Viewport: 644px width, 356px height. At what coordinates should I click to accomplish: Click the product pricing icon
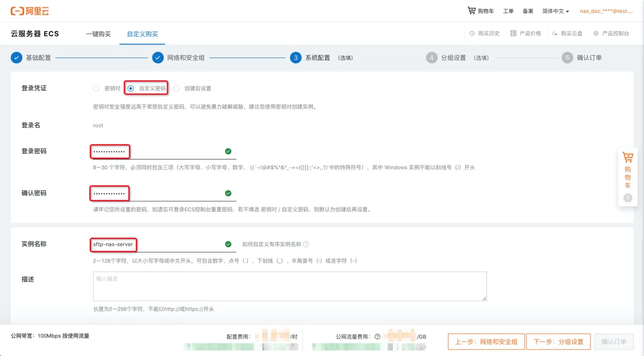click(513, 34)
